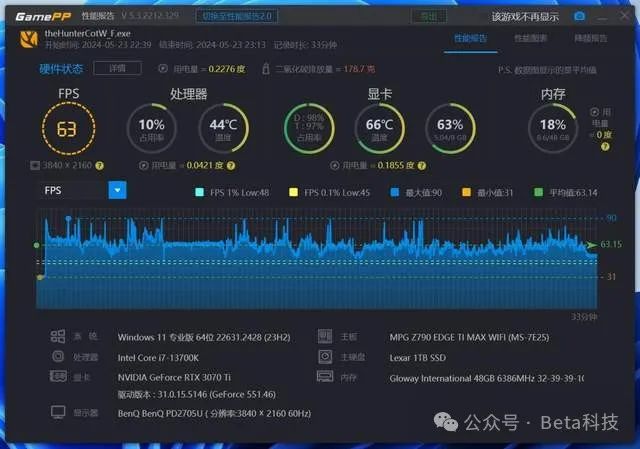Click green 平均值:63.14 legend swatch
Screen dimensions: 640x449
tap(538, 192)
